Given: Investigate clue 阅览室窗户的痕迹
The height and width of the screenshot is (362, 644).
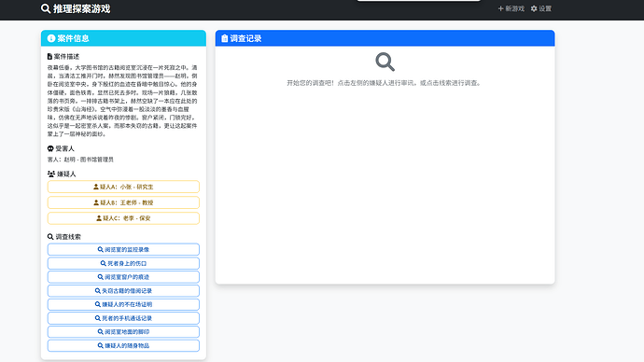Looking at the screenshot, I should (123, 277).
